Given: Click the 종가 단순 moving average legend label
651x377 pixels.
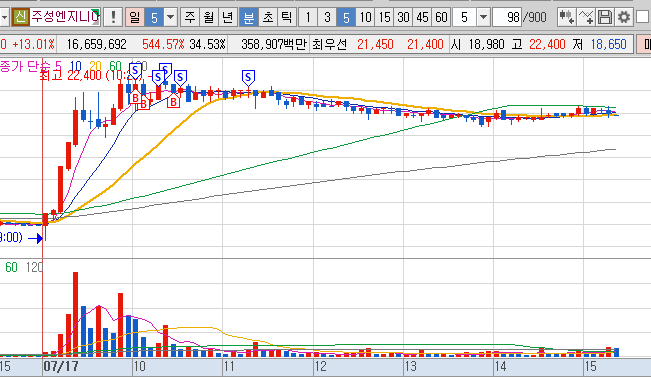Looking at the screenshot, I should (26, 66).
